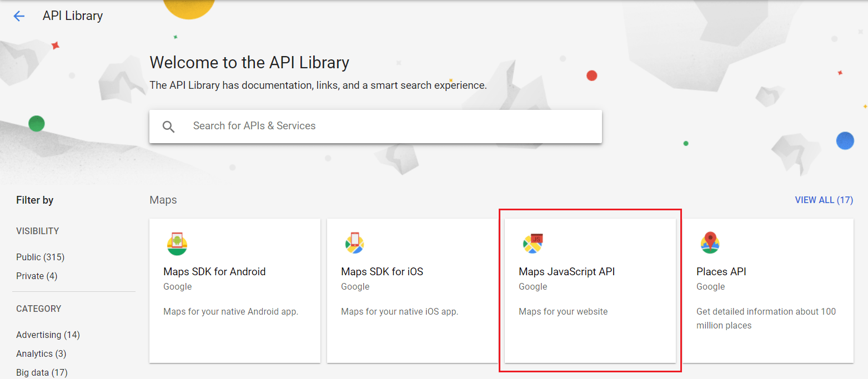Open the Places API card
This screenshot has width=868, height=379.
[x=768, y=290]
